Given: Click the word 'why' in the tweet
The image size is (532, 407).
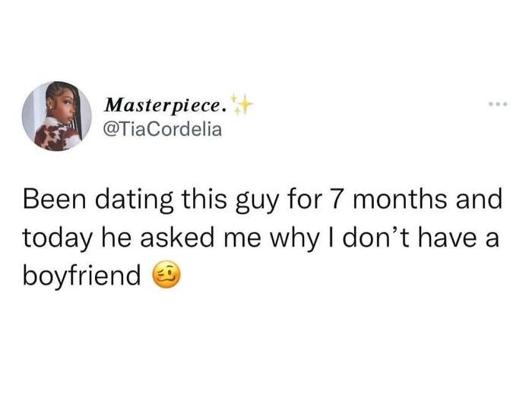Looking at the screenshot, I should click(294, 238).
